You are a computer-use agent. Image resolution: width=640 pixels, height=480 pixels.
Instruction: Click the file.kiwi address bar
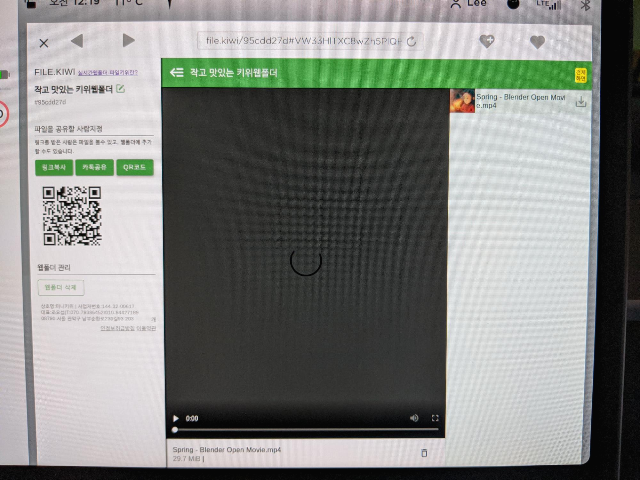click(300, 41)
